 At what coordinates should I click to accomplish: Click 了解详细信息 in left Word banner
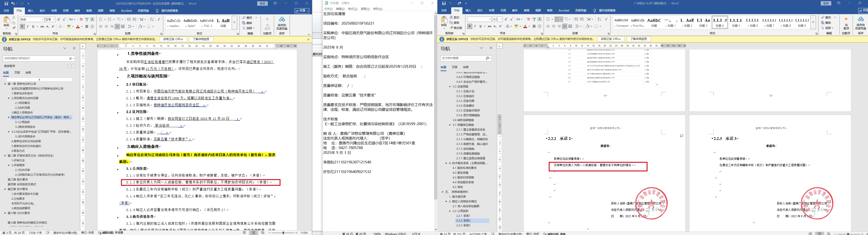point(201,39)
